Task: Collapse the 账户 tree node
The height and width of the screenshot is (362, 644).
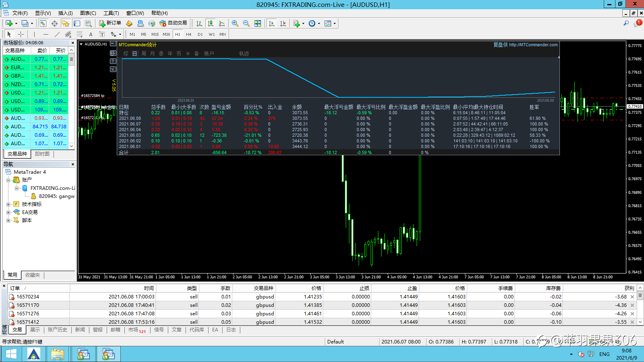Action: click(x=8, y=180)
